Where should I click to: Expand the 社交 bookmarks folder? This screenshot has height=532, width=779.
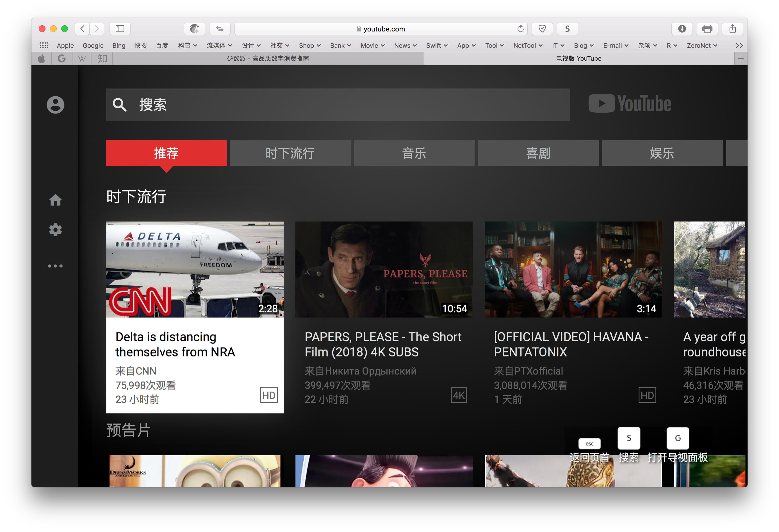click(279, 45)
